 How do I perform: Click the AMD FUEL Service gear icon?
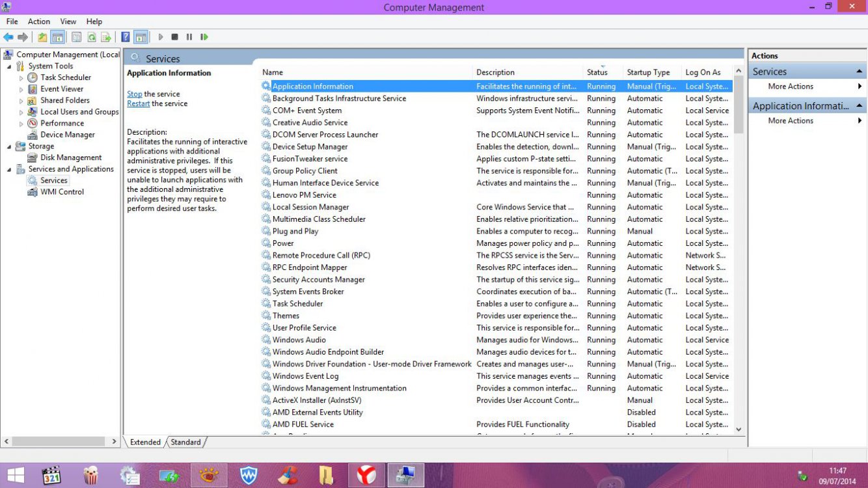click(x=266, y=424)
